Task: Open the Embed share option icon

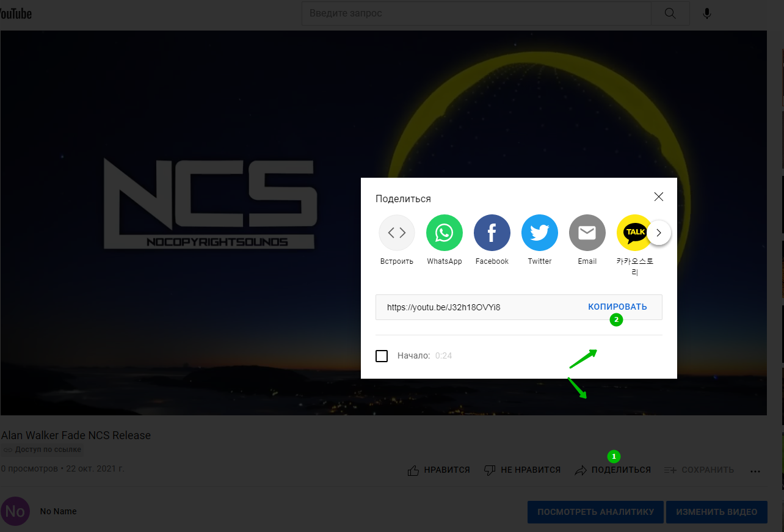Action: pyautogui.click(x=397, y=233)
